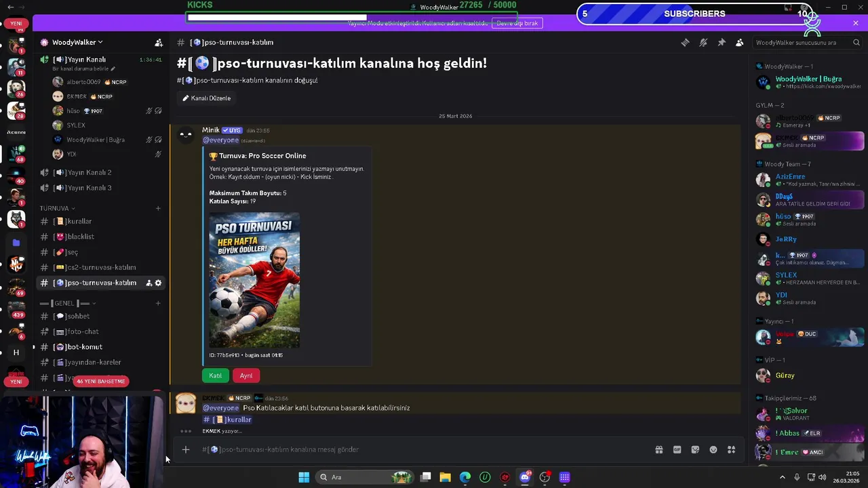
Task: Open the Threads icon in channel header
Action: pyautogui.click(x=685, y=42)
